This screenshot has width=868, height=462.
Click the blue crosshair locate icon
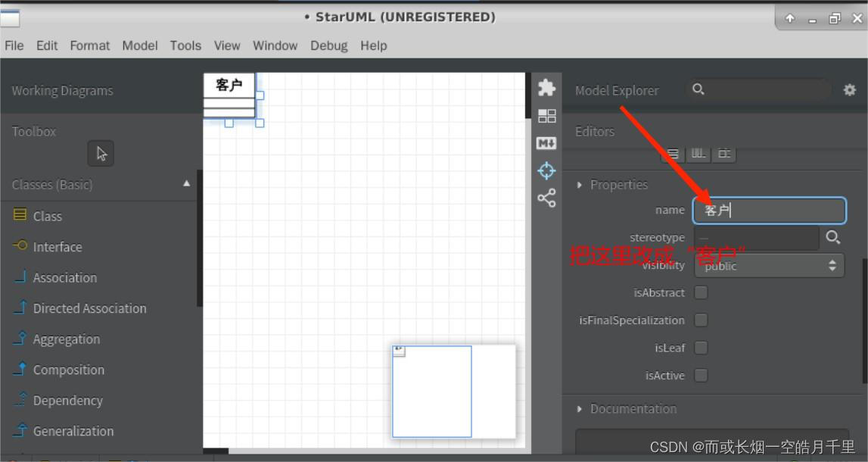546,170
